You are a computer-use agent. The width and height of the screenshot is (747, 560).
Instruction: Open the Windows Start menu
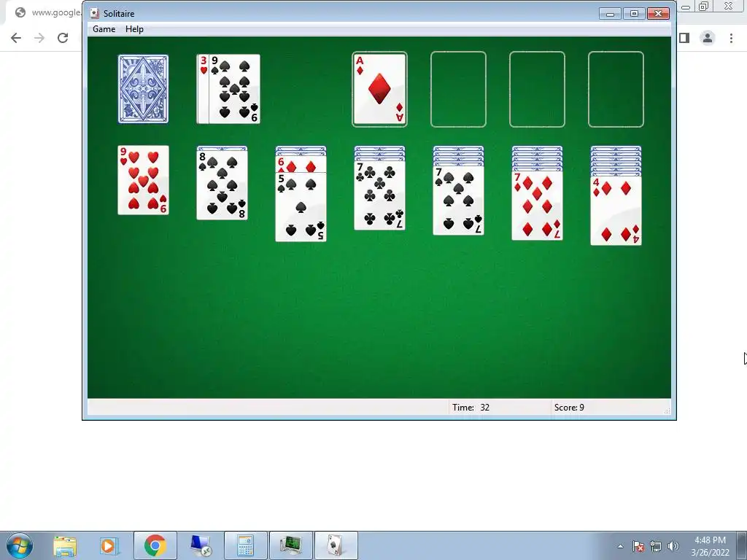(x=20, y=545)
